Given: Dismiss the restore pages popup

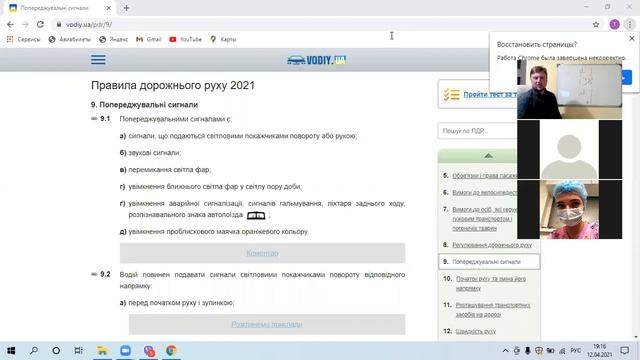Looking at the screenshot, I should pyautogui.click(x=632, y=38).
